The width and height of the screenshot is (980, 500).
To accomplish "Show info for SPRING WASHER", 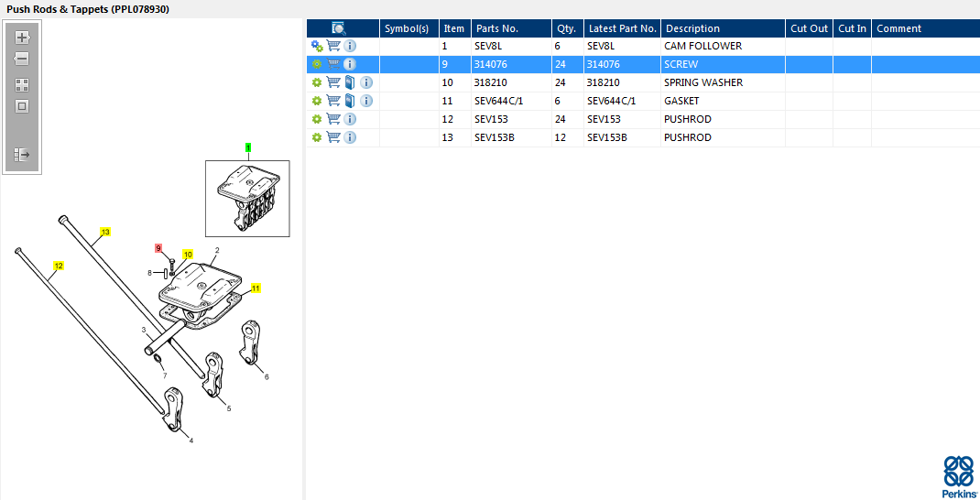I will 366,82.
